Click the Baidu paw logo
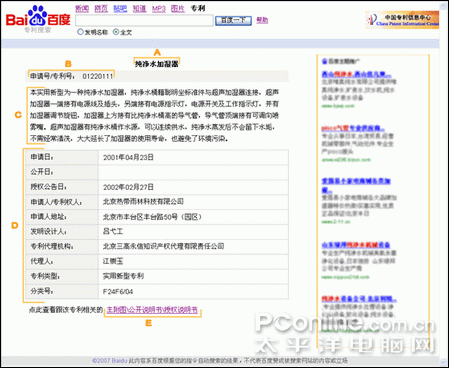Viewport: 449px width, 368px height. point(38,17)
